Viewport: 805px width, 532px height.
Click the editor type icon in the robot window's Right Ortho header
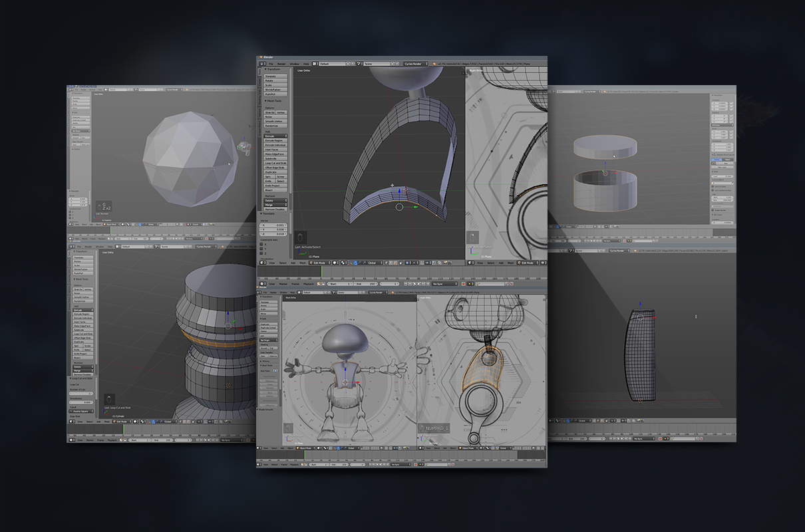point(420,448)
